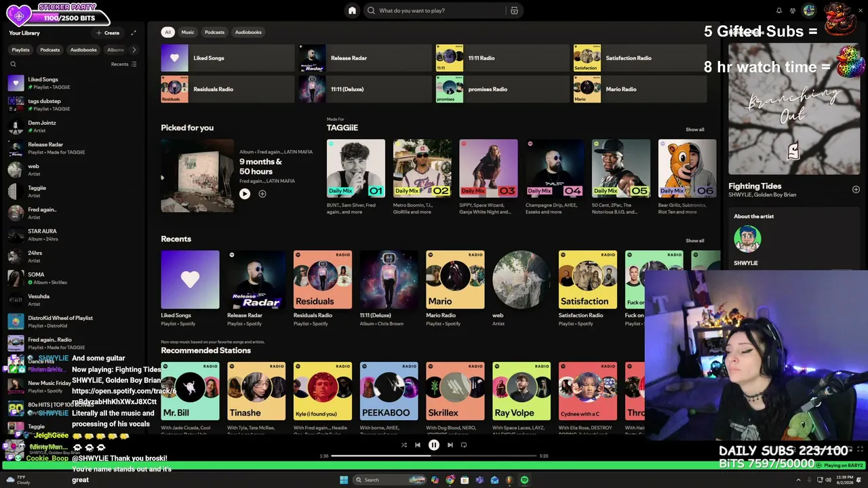Open the What's New notifications bell
The height and width of the screenshot is (488, 868).
click(x=779, y=11)
